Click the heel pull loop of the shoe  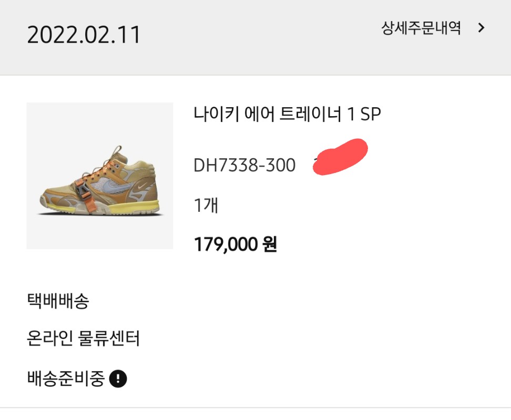pos(118,150)
